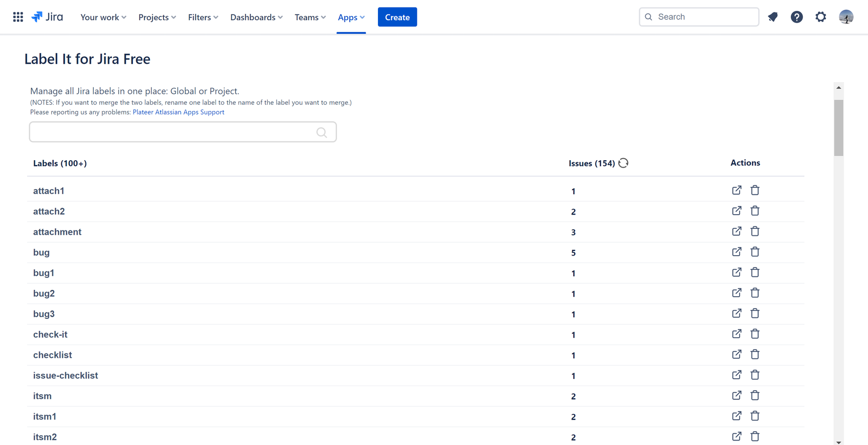Delete the check-it label

pos(755,334)
